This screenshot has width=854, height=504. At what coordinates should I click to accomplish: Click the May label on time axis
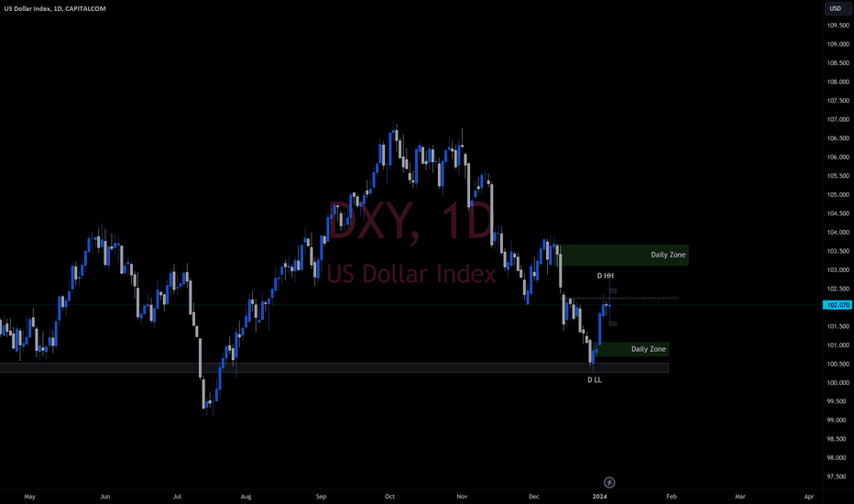pos(29,497)
